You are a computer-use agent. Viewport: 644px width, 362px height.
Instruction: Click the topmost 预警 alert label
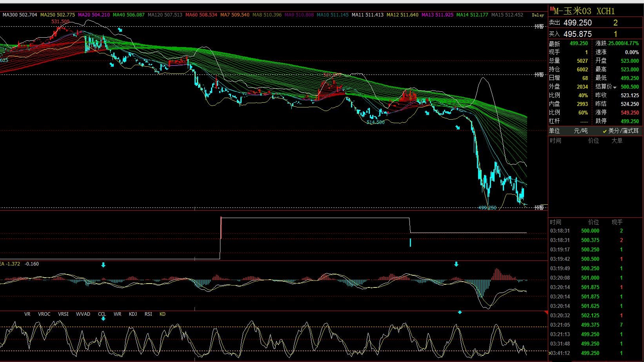point(539,27)
